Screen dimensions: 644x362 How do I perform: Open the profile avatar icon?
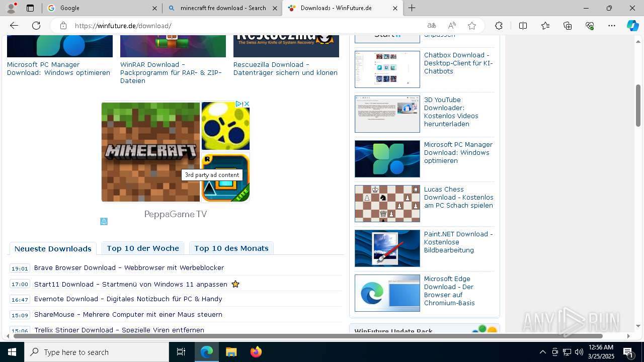coord(11,8)
